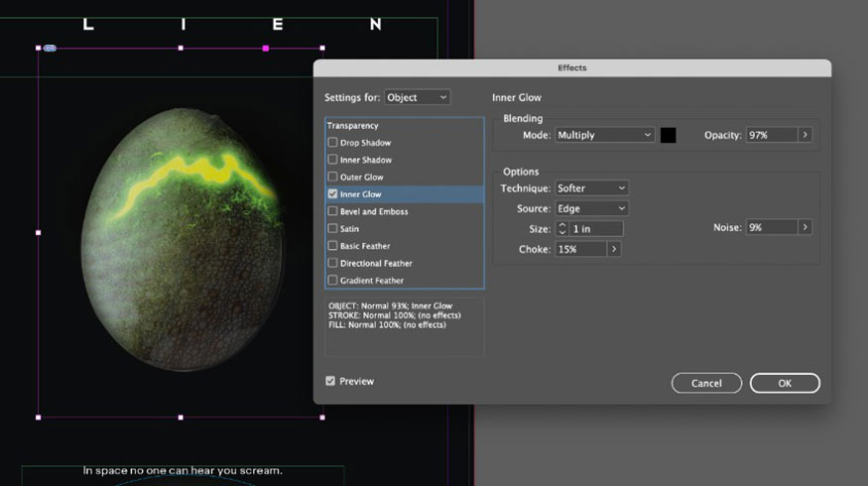Image resolution: width=868 pixels, height=486 pixels.
Task: Enable the Inner Shadow effect checkbox
Action: point(332,160)
